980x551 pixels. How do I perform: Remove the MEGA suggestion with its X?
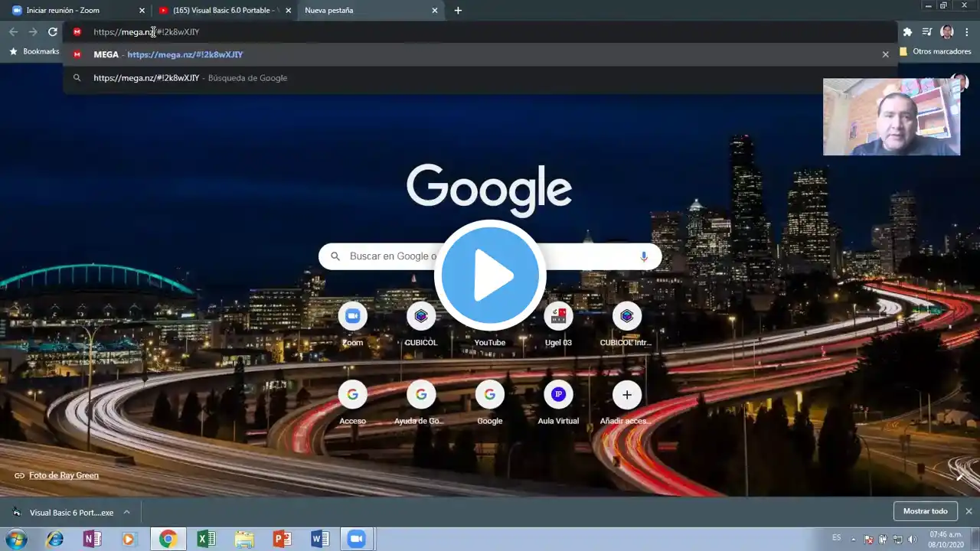pos(885,55)
